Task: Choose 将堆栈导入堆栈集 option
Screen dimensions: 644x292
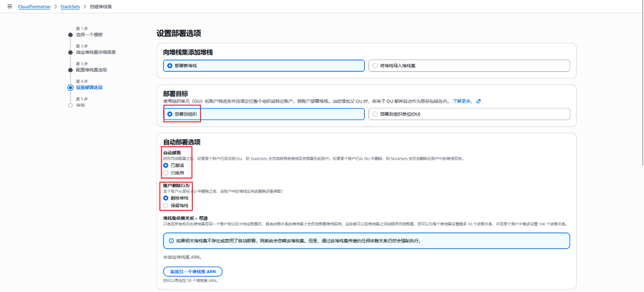Action: click(375, 66)
